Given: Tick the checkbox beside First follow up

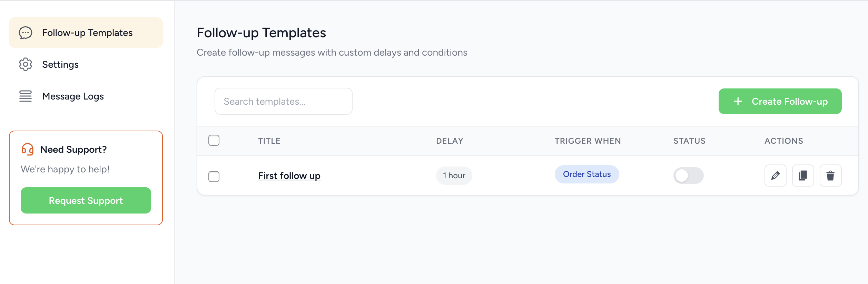Looking at the screenshot, I should pos(214,176).
